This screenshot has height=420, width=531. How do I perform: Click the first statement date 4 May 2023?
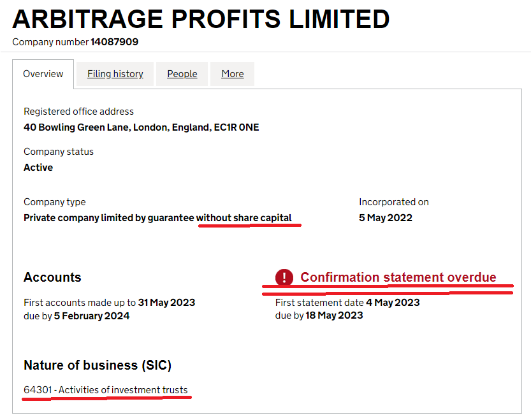pos(393,303)
